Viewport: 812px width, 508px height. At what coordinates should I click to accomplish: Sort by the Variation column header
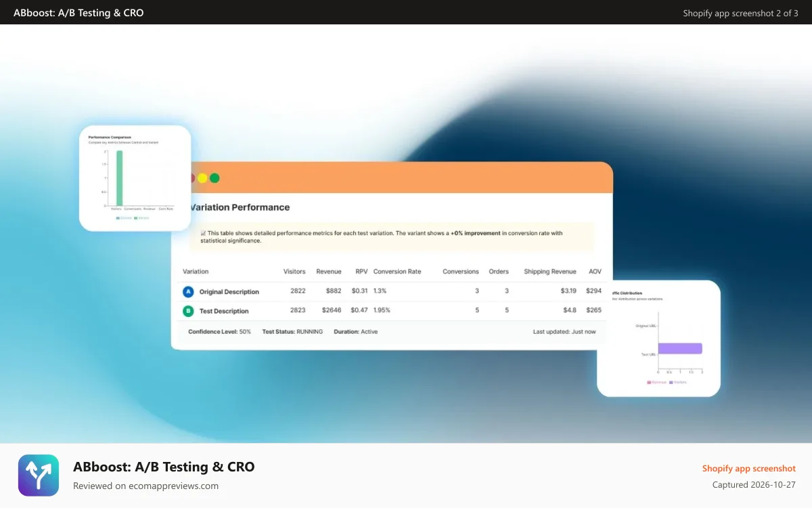(x=196, y=272)
